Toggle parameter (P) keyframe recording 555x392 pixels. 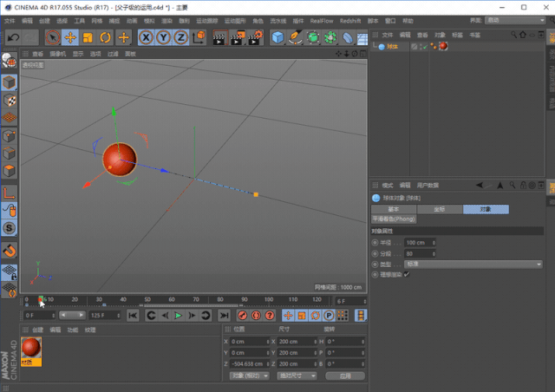click(329, 315)
